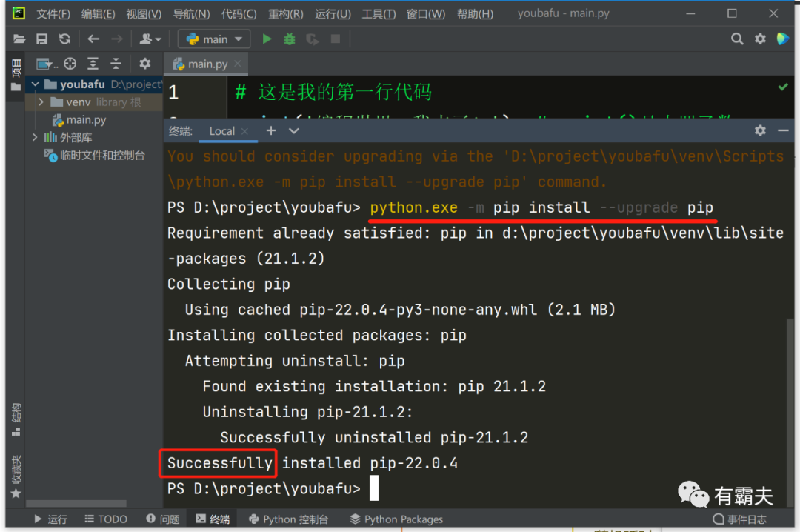Open the TODO tool window button

click(106, 519)
